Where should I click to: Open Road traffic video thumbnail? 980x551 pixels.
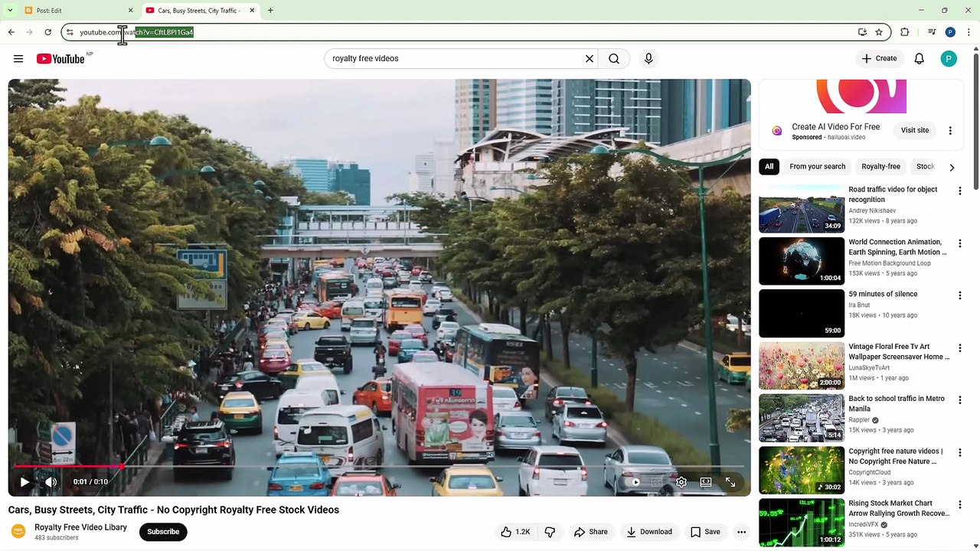pyautogui.click(x=802, y=209)
